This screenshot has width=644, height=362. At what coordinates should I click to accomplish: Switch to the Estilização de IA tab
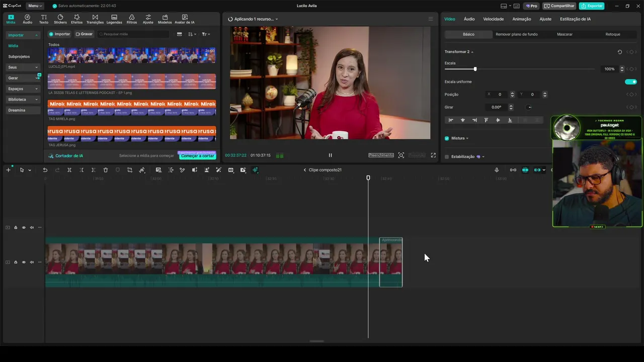[x=575, y=19]
